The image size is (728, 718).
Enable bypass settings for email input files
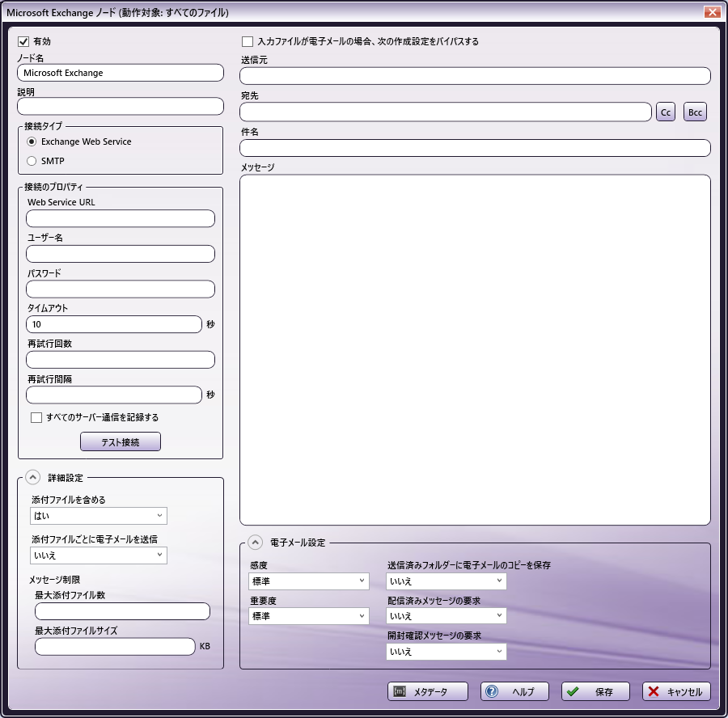click(248, 41)
